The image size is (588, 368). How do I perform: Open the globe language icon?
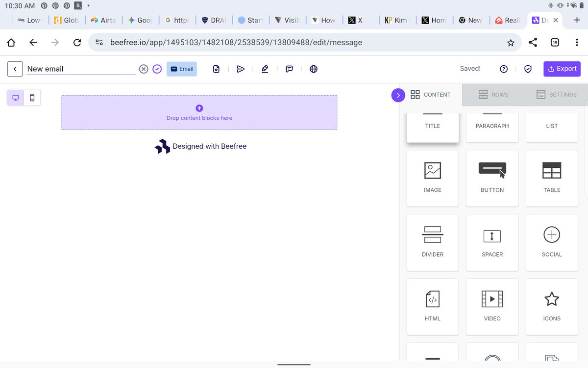tap(314, 69)
